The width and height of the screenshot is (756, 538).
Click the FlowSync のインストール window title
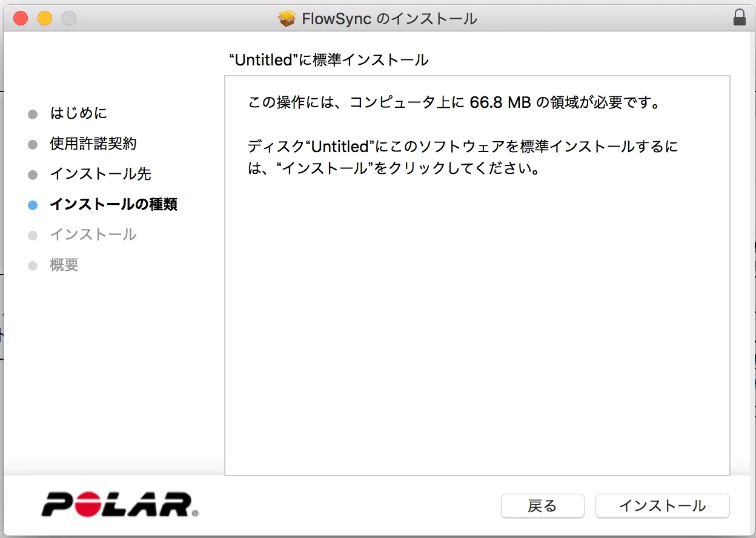tap(389, 19)
